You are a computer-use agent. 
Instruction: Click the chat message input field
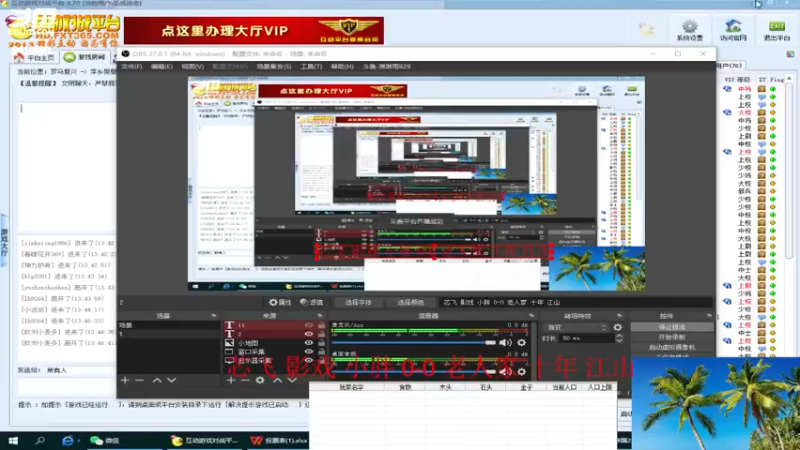click(x=66, y=386)
